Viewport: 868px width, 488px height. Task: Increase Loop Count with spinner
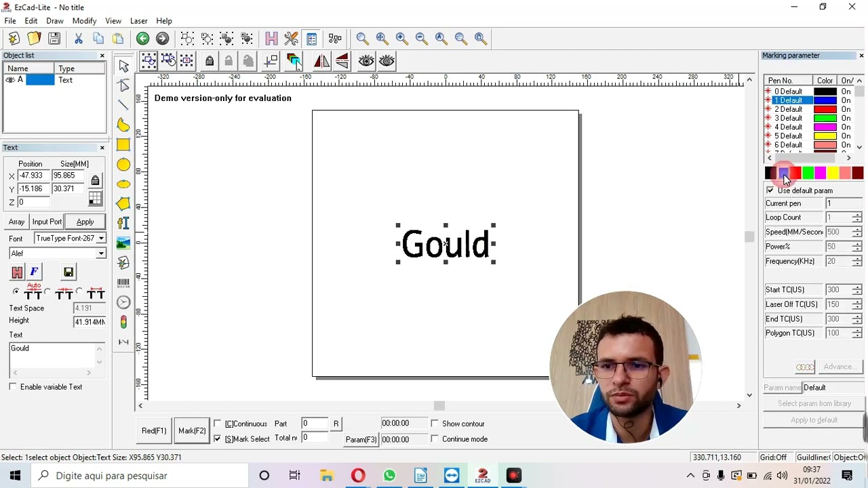[857, 215]
